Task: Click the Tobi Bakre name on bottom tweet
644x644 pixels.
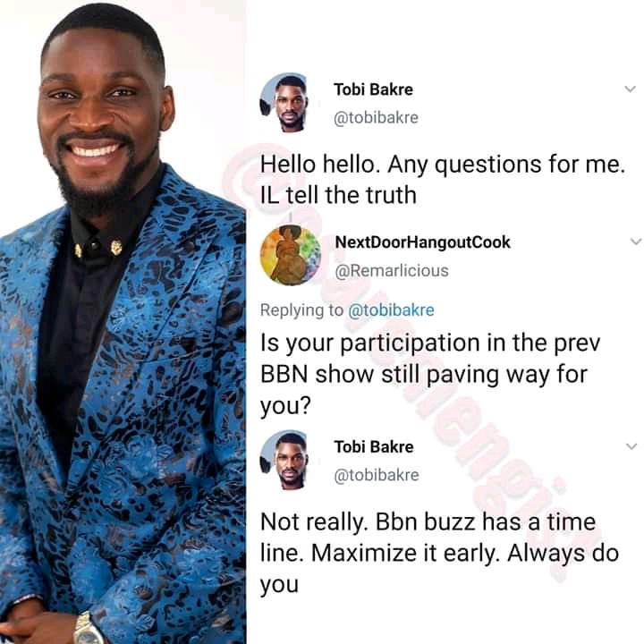Action: 374,447
